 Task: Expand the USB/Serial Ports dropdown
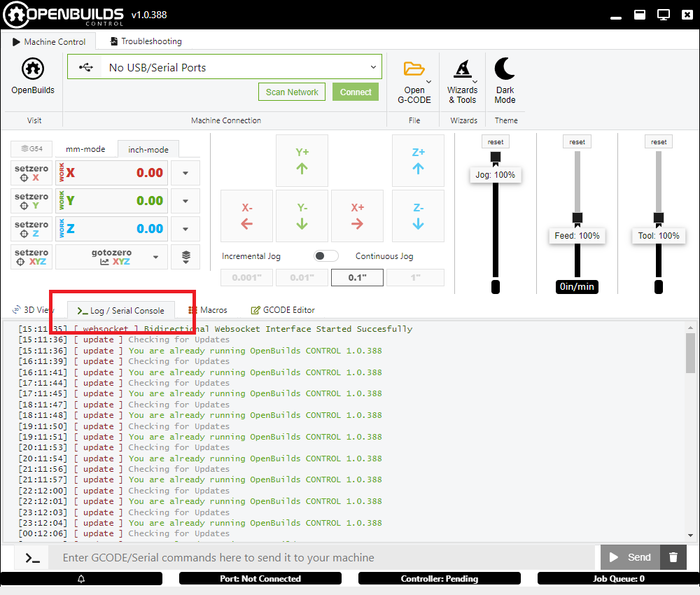[372, 67]
